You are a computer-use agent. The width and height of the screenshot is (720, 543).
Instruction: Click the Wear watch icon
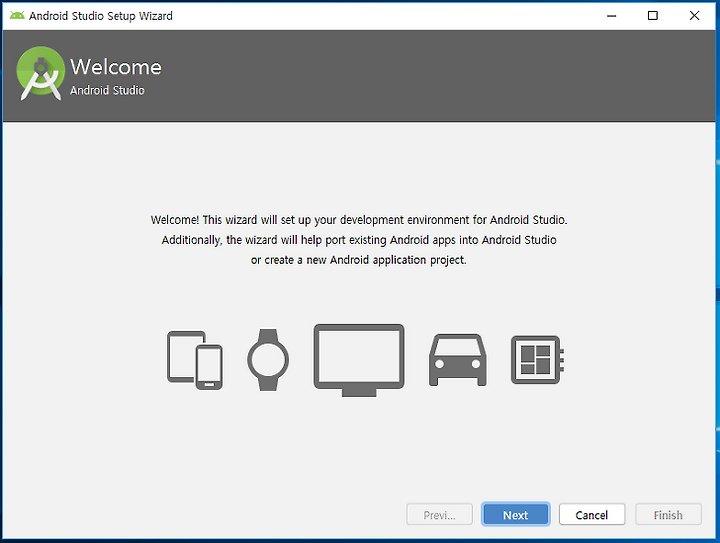point(268,360)
